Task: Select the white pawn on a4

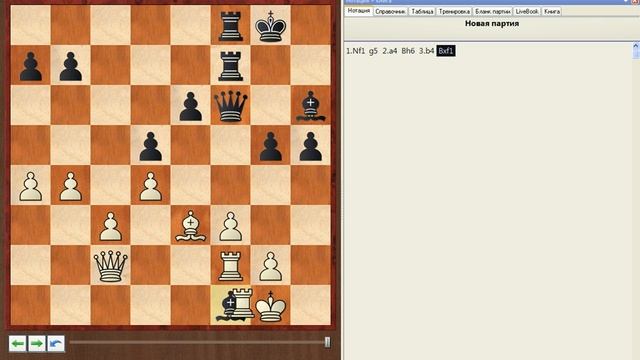Action: point(31,186)
